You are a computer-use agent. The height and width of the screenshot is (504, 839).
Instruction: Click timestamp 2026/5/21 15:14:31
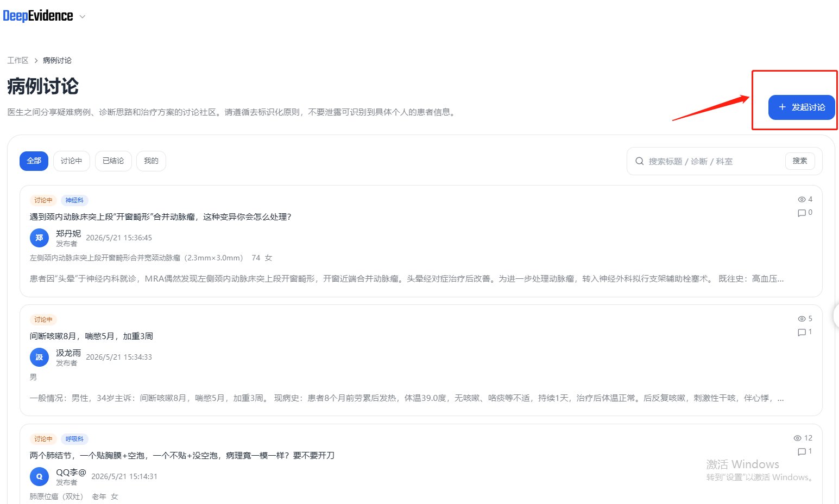(124, 476)
